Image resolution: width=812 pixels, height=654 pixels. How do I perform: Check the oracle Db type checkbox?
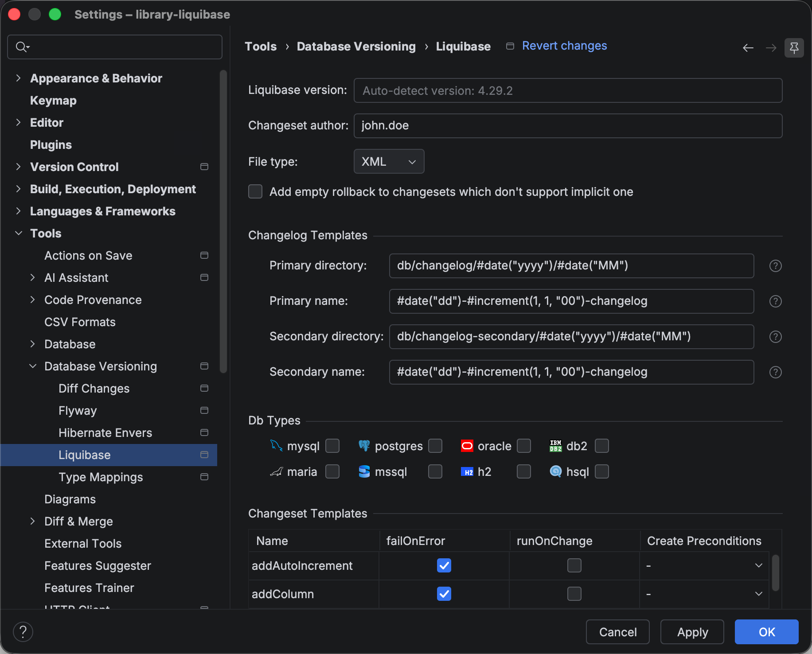click(x=524, y=446)
